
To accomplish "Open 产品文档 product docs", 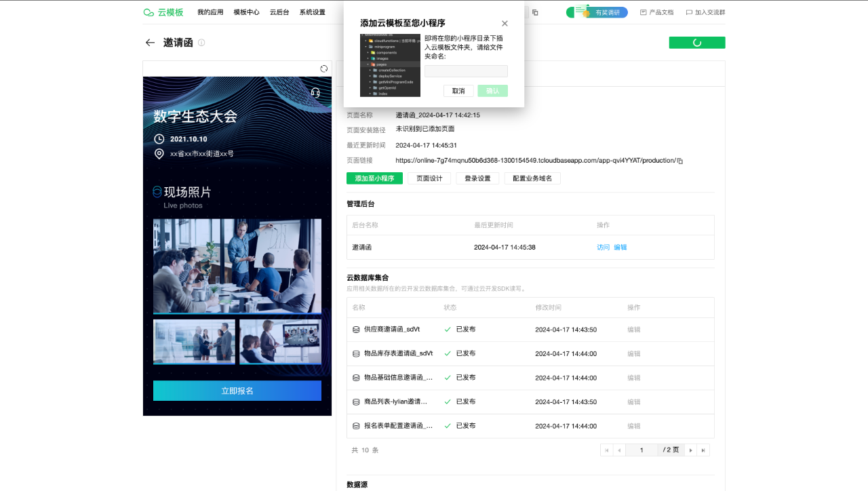I will coord(657,12).
